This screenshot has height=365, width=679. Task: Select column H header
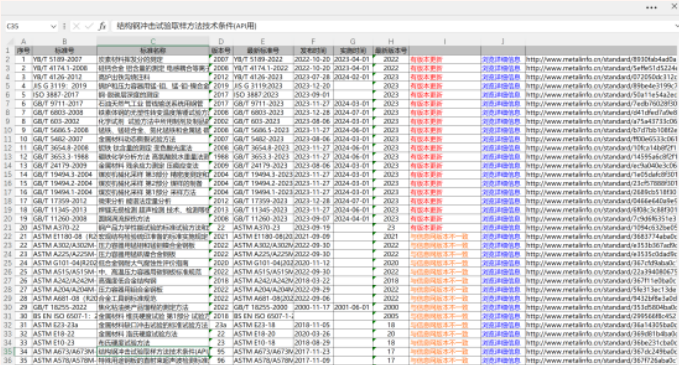(391, 42)
